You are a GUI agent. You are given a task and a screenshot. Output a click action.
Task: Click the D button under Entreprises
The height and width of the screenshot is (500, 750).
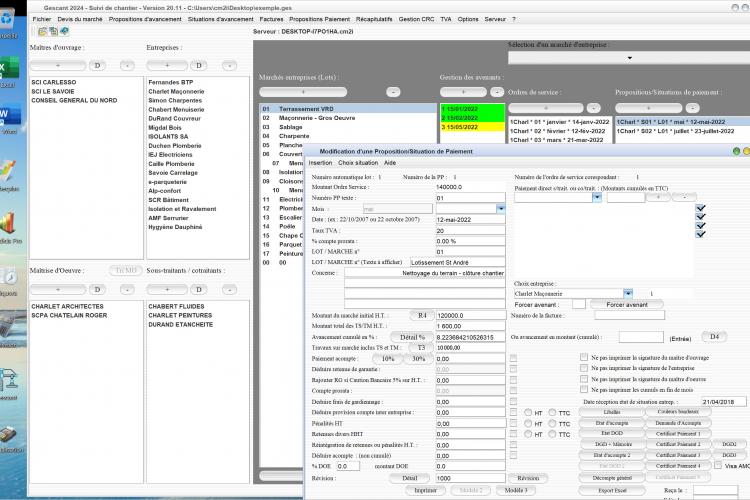click(199, 65)
